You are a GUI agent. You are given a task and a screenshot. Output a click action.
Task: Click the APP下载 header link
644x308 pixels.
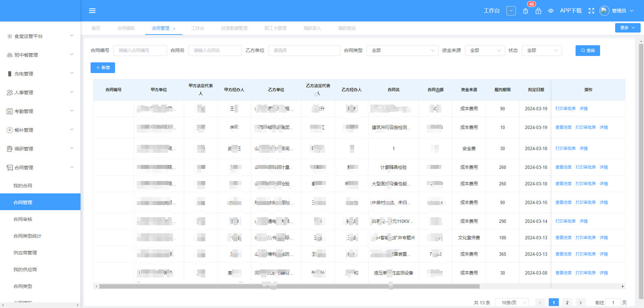(x=571, y=11)
